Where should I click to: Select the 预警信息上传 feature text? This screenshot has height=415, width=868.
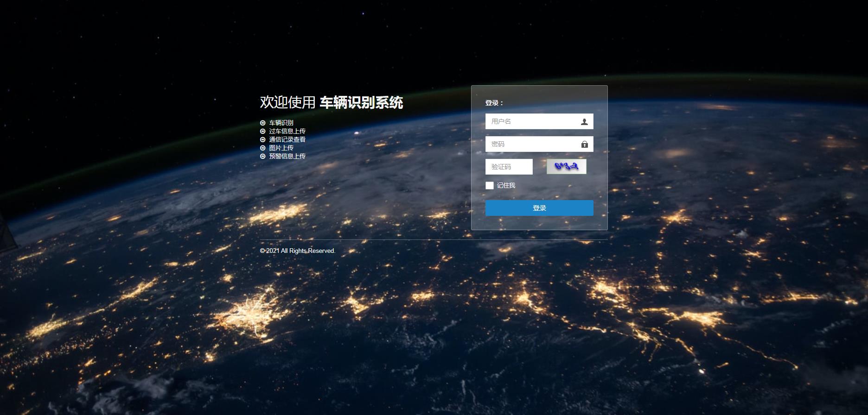pos(287,156)
